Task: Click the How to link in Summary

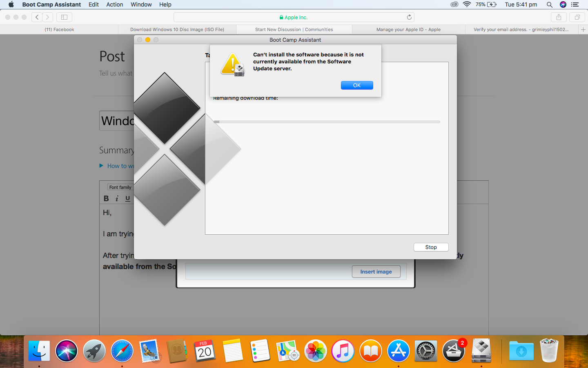Action: 120,166
